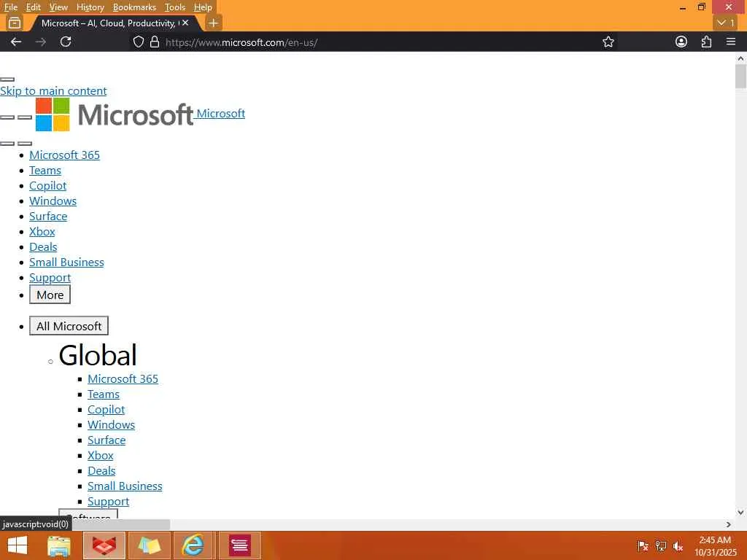The width and height of the screenshot is (747, 560).
Task: Open Deals under Global
Action: 101,470
